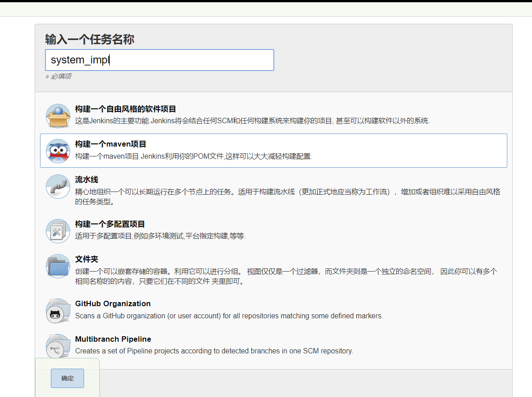Click the Multibranch Pipeline description text
Screen dimensions: 532x397
coord(214,351)
